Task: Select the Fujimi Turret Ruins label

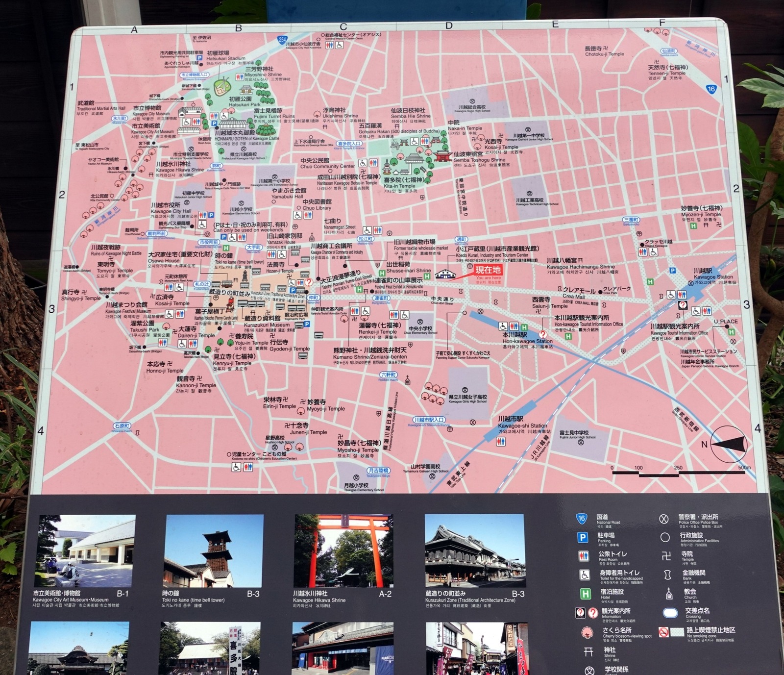Action: coord(274,116)
